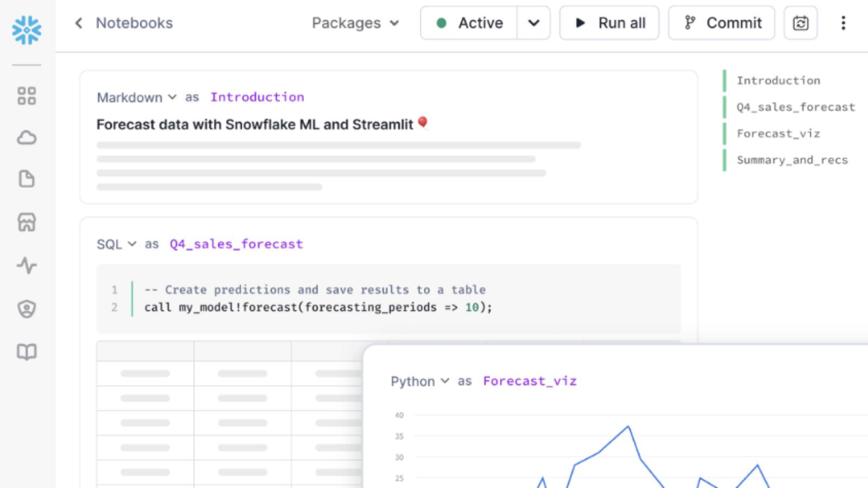Click the Commit branch icon
Screen dimensions: 868x488
pos(690,23)
